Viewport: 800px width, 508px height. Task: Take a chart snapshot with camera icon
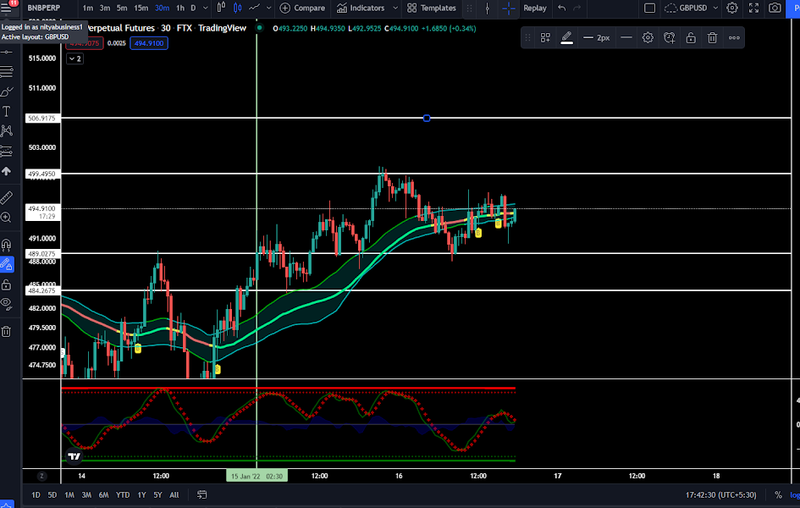[x=774, y=8]
